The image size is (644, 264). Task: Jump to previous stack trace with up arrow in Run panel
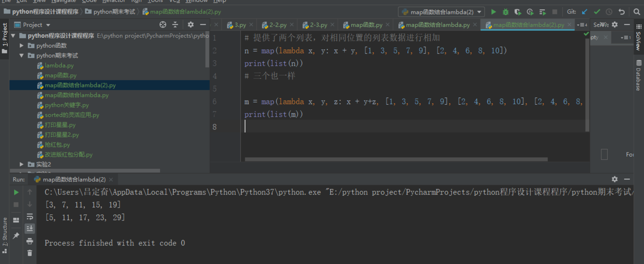tap(30, 192)
